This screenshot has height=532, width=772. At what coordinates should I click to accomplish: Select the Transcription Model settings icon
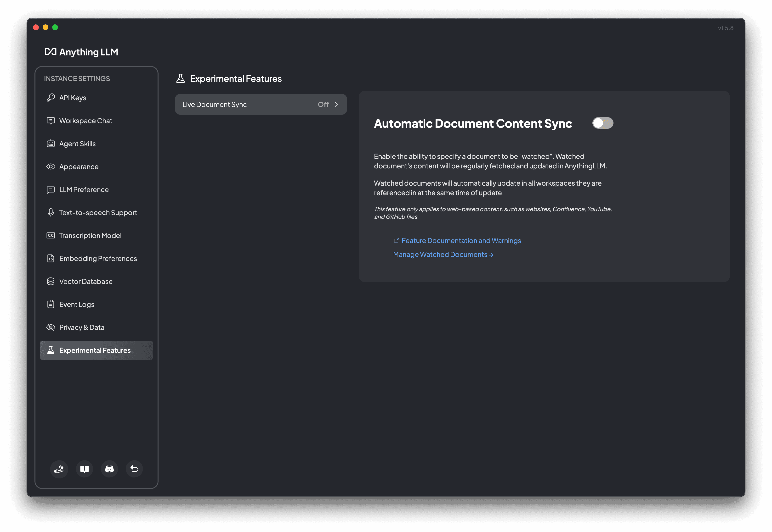coord(51,235)
